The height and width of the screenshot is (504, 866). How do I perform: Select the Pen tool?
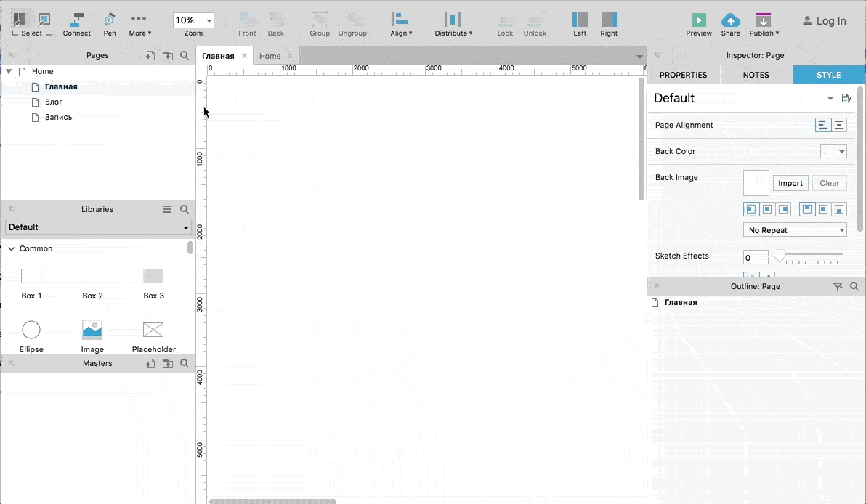[x=110, y=25]
